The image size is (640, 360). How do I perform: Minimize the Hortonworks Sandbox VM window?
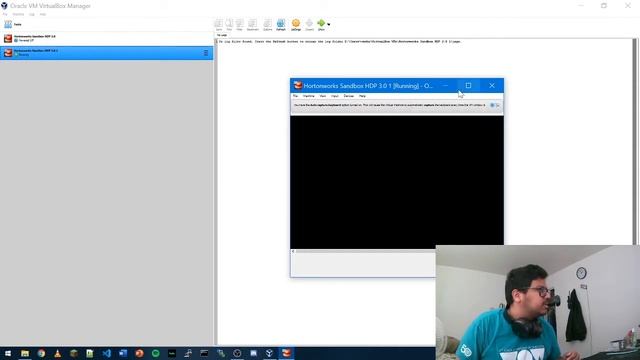coord(445,86)
